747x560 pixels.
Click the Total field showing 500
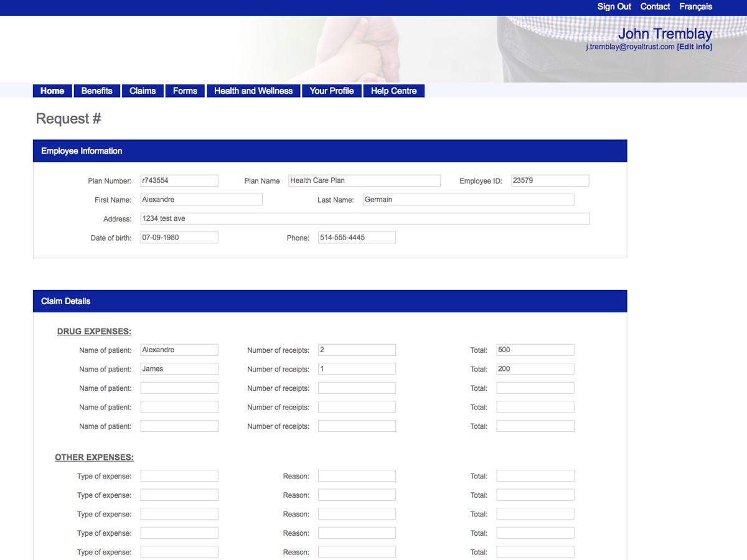535,349
